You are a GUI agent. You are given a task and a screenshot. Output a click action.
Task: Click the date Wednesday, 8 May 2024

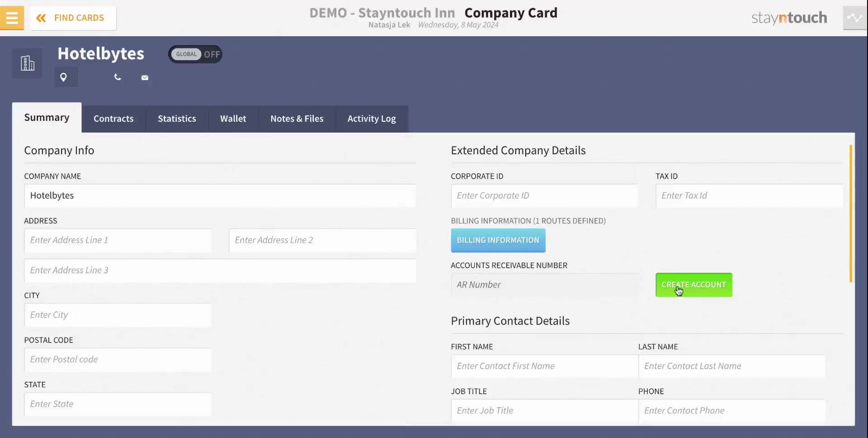point(458,25)
